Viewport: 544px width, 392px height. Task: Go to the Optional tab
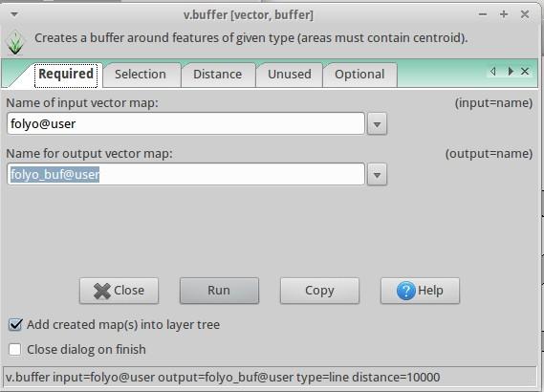(359, 75)
